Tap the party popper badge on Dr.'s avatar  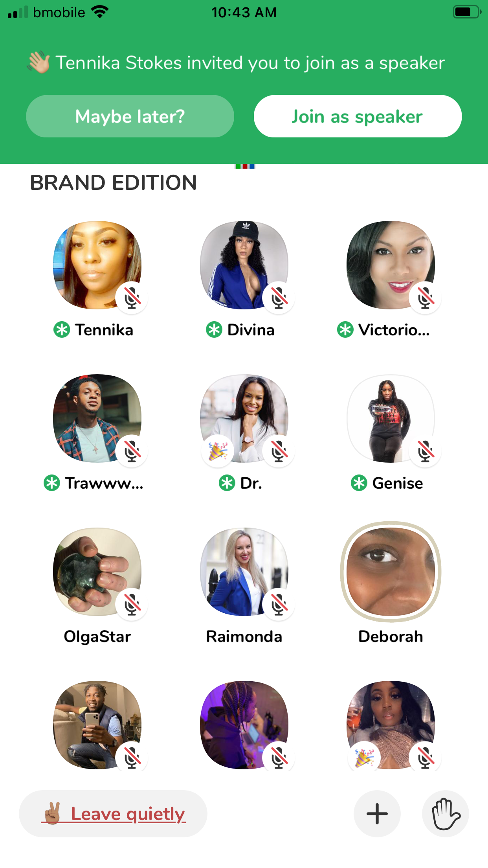[x=218, y=451]
